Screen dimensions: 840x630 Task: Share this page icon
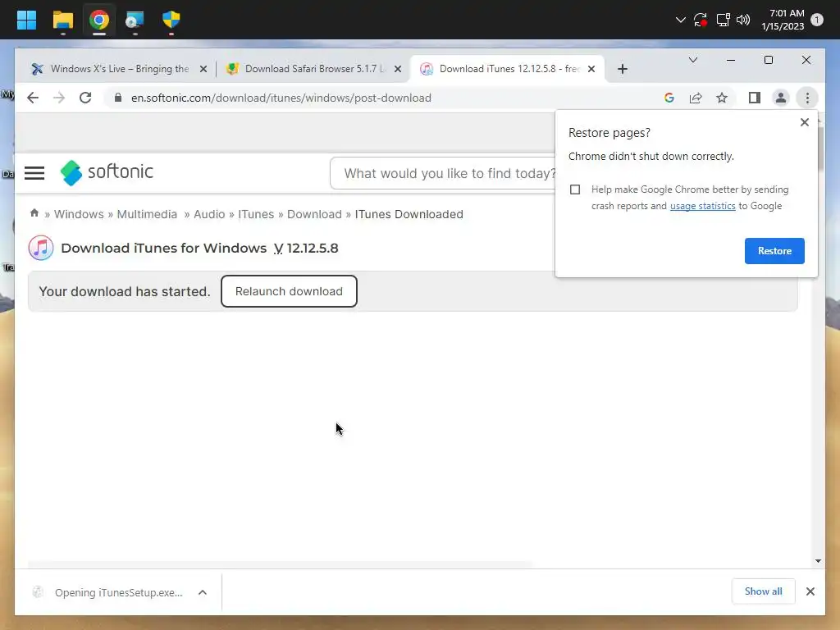click(696, 98)
